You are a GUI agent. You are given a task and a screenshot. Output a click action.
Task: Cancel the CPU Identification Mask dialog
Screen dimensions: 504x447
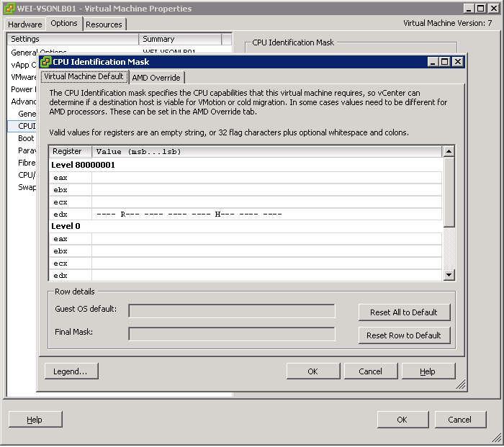(x=370, y=371)
